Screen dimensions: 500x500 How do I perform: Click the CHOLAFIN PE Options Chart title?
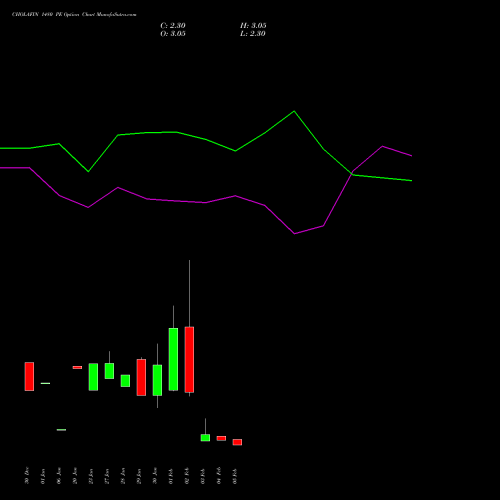click(74, 15)
